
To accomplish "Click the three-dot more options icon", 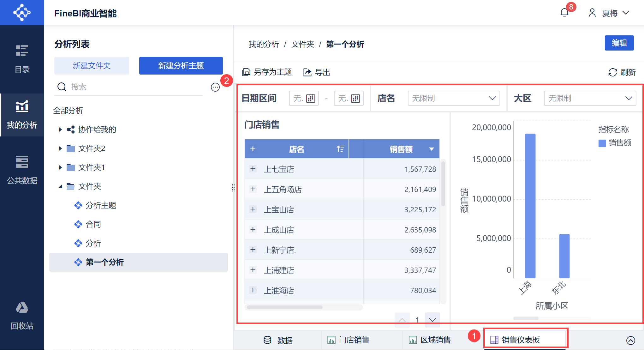I will click(x=215, y=87).
